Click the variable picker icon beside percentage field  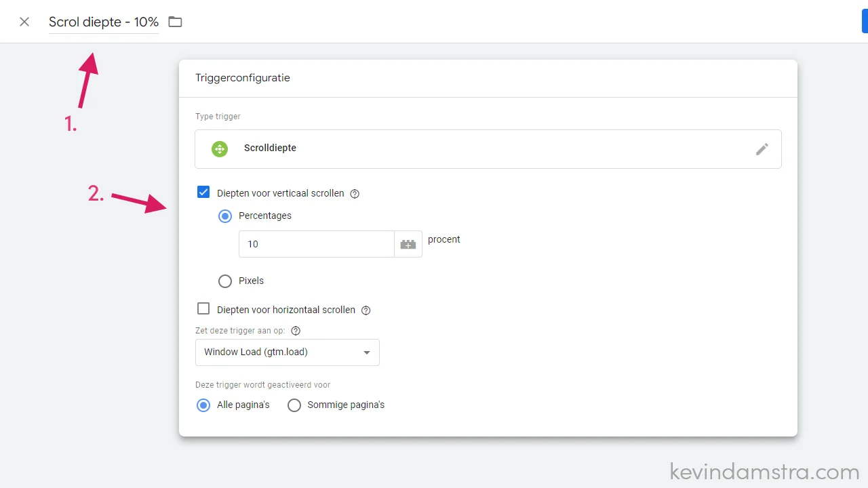click(x=408, y=244)
